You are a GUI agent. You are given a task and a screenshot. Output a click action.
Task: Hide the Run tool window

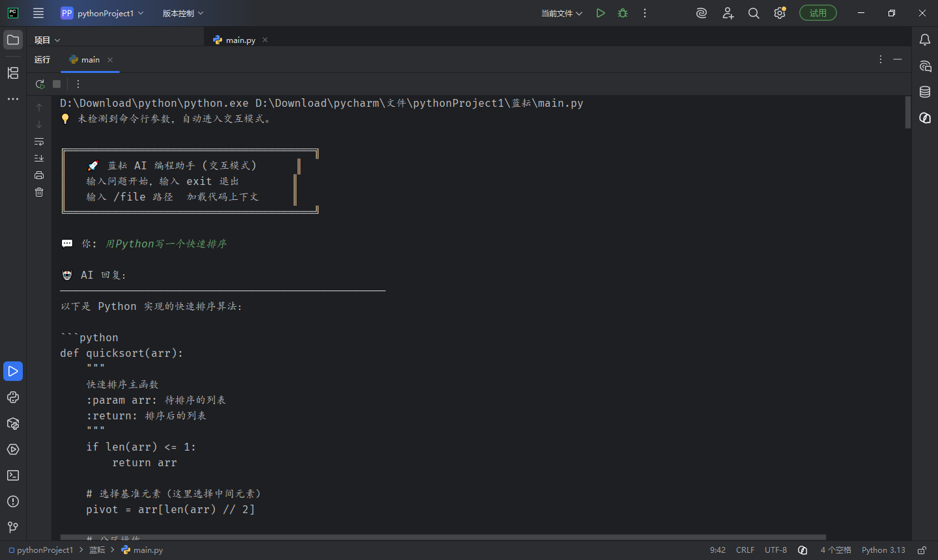(898, 59)
